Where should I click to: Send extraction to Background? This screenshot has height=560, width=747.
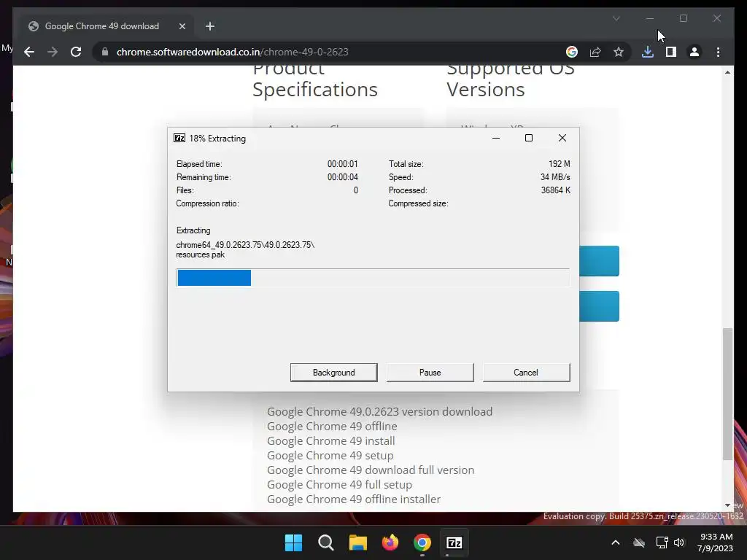point(333,373)
